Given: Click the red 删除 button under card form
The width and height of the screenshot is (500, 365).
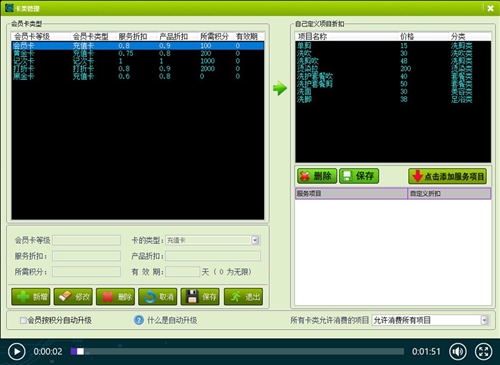Looking at the screenshot, I should point(116,297).
